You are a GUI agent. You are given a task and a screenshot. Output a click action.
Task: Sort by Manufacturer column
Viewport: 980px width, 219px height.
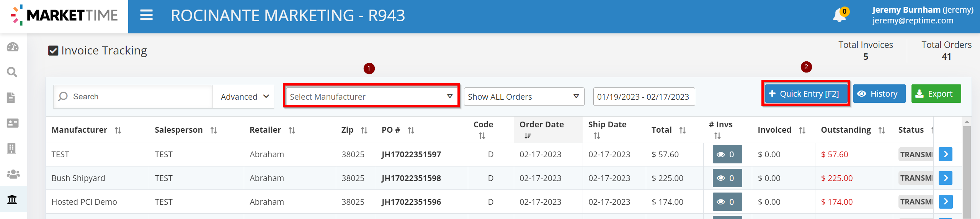118,130
